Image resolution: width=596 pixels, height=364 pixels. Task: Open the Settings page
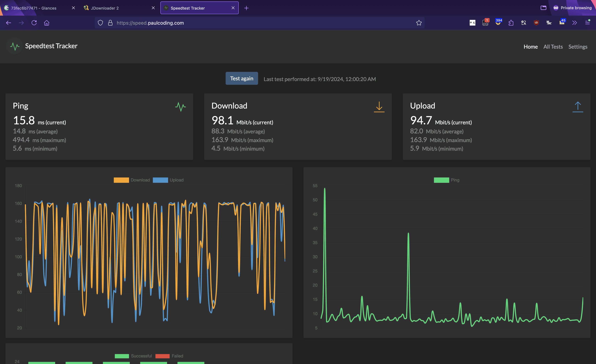[x=578, y=47]
